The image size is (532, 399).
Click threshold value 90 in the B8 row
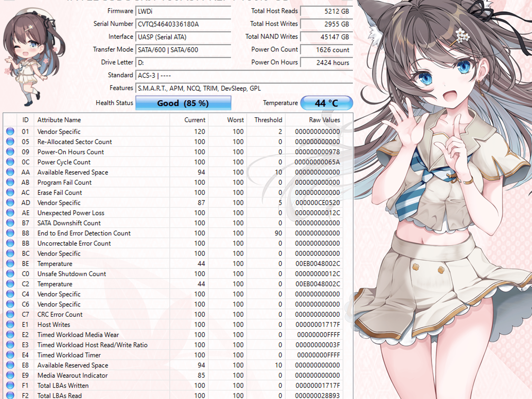[278, 233]
